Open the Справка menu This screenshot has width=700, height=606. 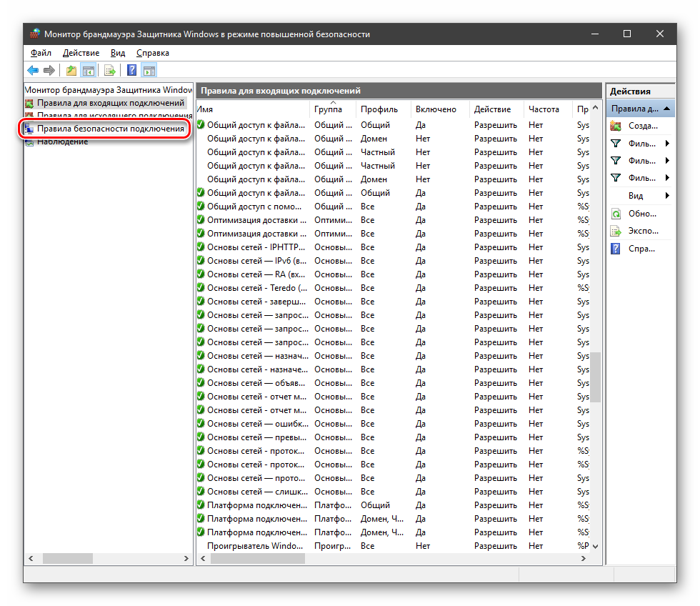[x=153, y=53]
